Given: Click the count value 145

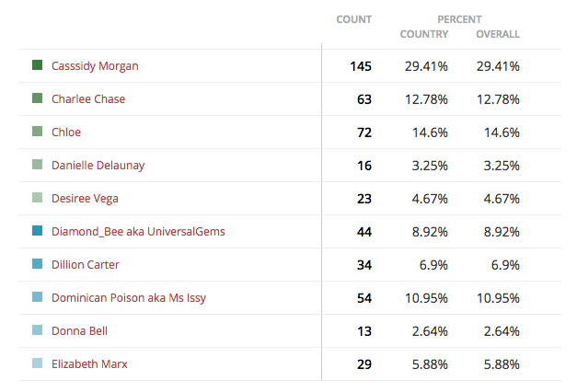Looking at the screenshot, I should [361, 66].
